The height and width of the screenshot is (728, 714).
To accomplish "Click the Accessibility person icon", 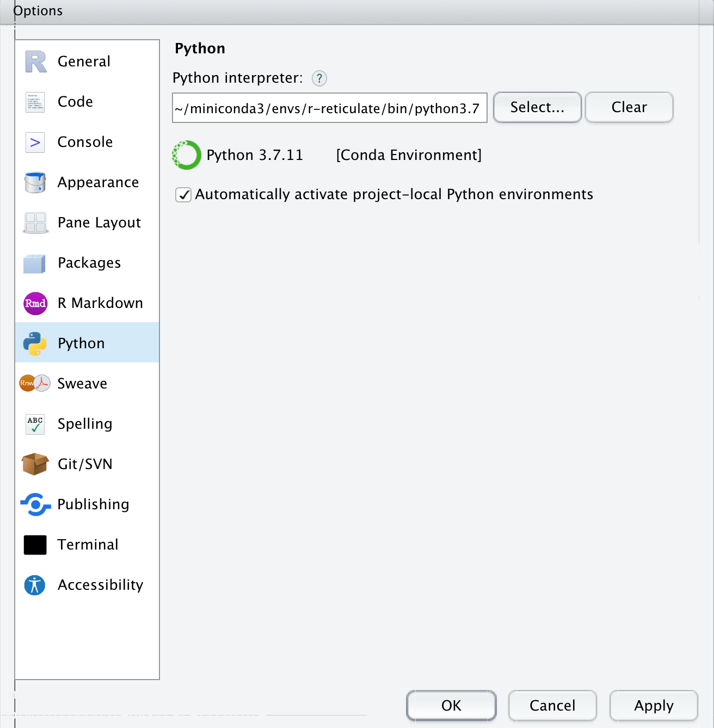I will point(35,585).
